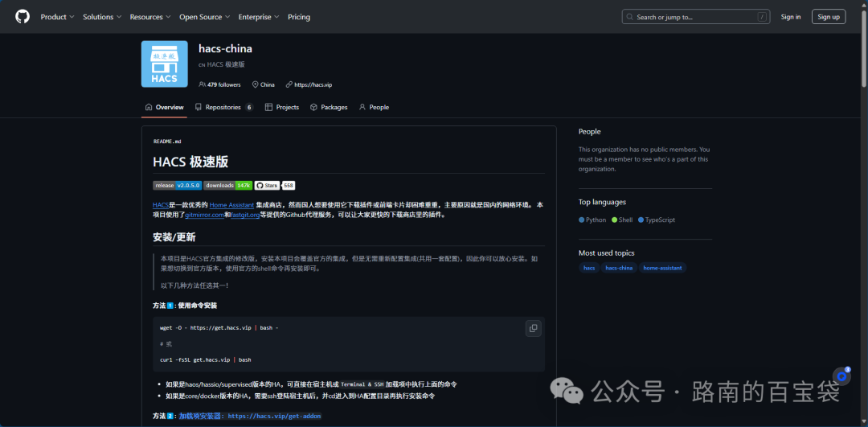868x427 pixels.
Task: Click the Shell language entry
Action: [x=622, y=220]
